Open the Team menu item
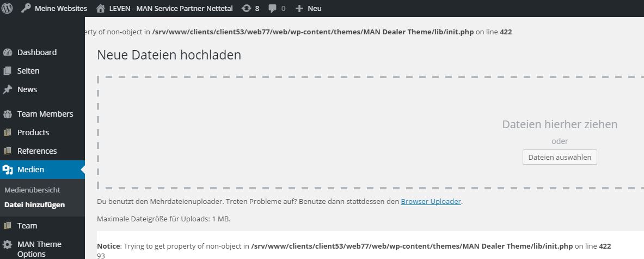The height and width of the screenshot is (259, 644). coord(27,225)
